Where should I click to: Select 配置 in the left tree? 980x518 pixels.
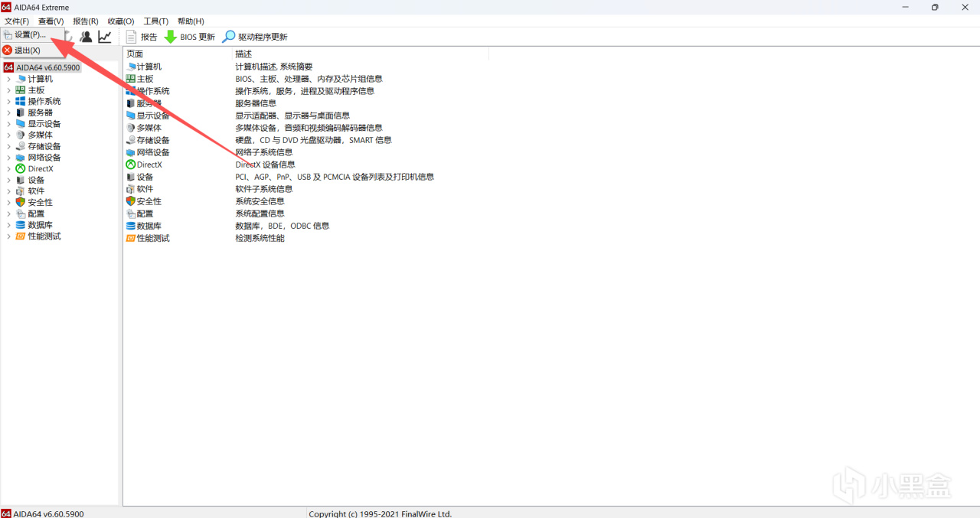(x=36, y=214)
